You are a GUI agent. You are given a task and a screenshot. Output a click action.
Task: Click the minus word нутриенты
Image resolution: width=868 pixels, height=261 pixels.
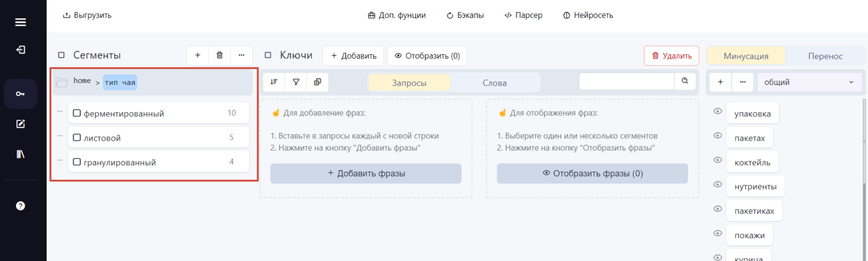[755, 186]
